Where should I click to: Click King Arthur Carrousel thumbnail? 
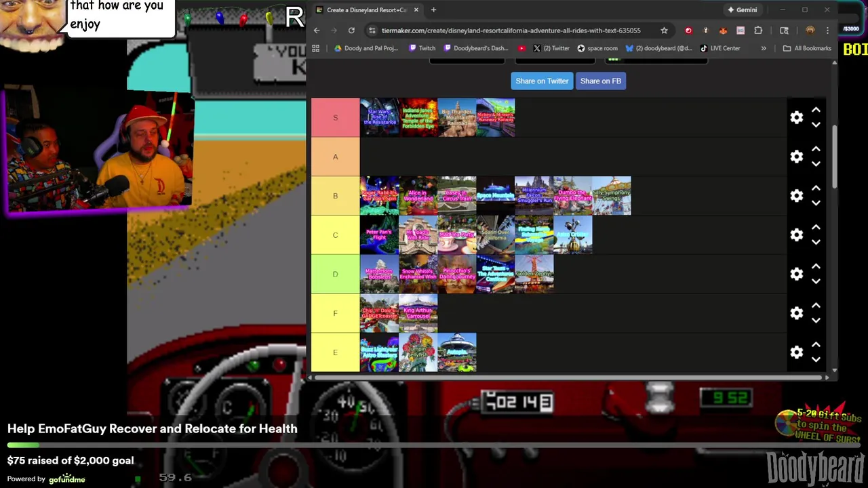418,313
